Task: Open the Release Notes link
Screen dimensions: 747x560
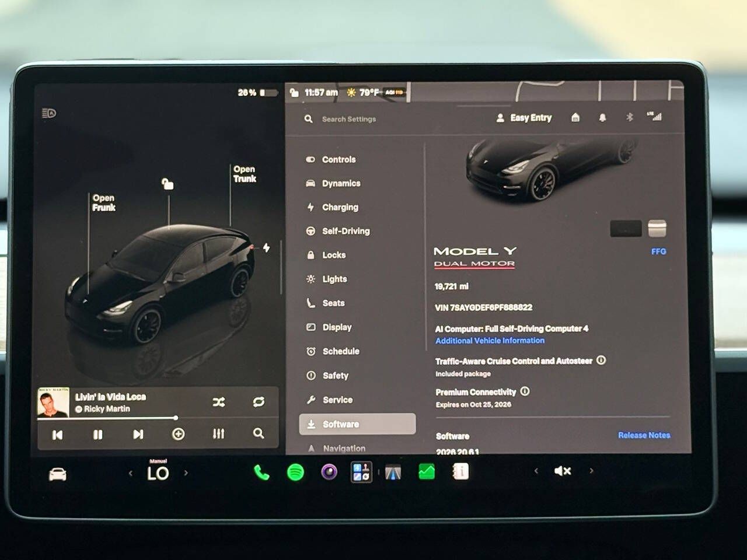Action: (x=644, y=435)
